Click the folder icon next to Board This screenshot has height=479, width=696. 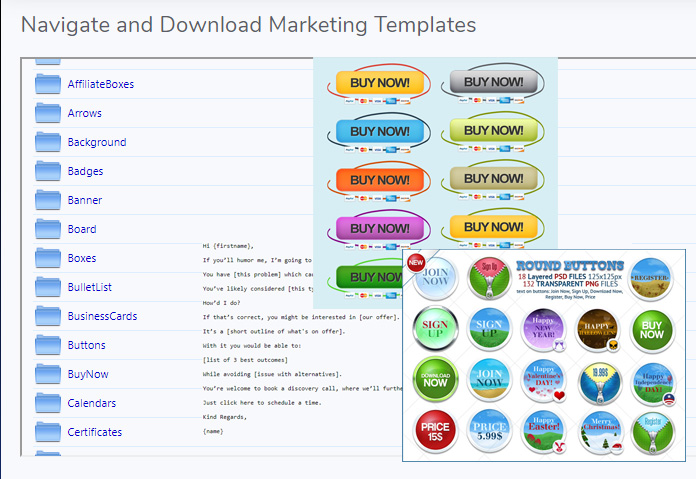48,229
